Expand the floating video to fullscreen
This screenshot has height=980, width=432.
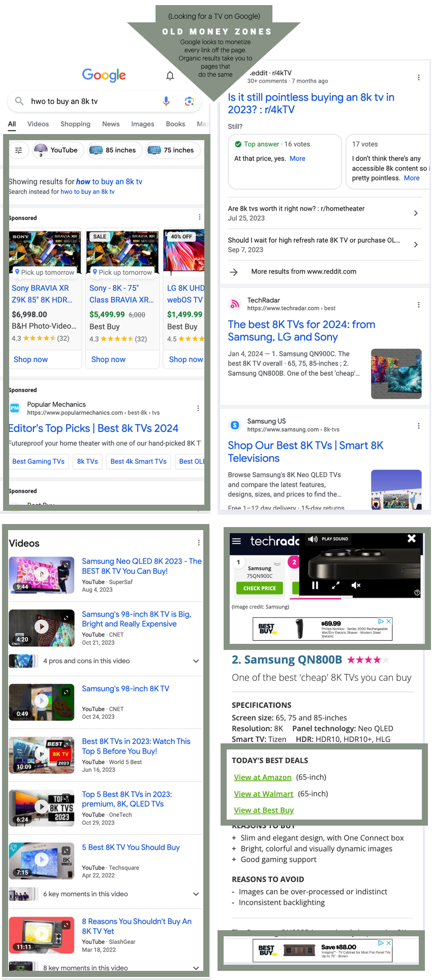pos(335,585)
